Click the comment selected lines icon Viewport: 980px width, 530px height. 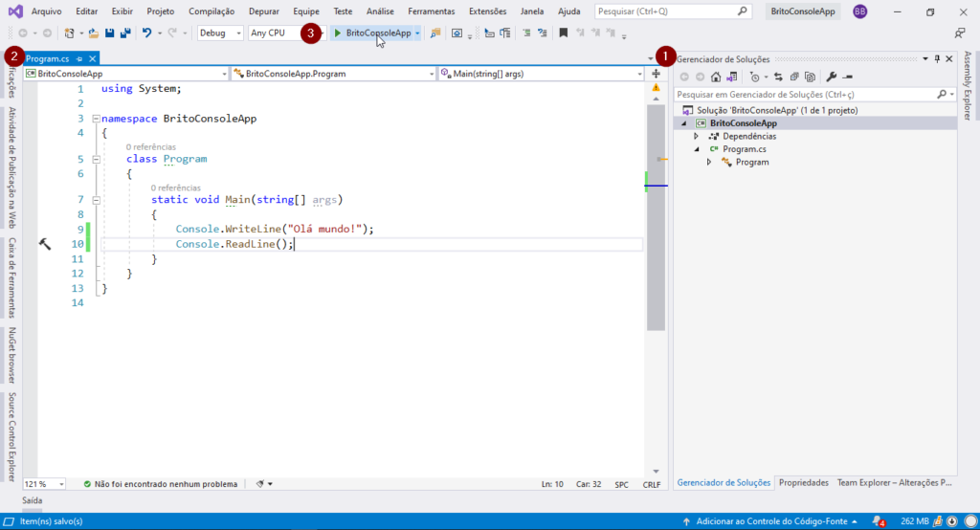click(x=526, y=33)
